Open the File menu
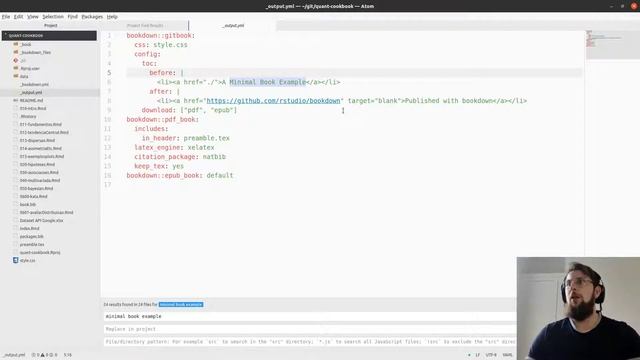Image resolution: width=640 pixels, height=360 pixels. point(6,17)
